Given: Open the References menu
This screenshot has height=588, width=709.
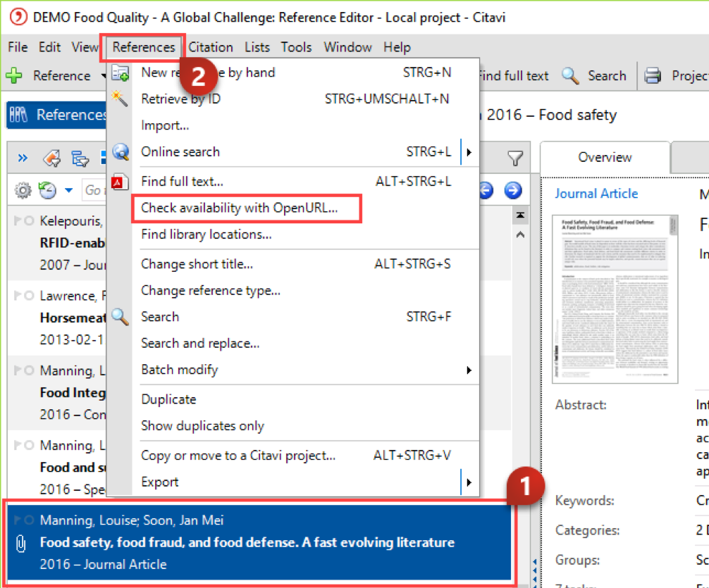Looking at the screenshot, I should coord(143,47).
